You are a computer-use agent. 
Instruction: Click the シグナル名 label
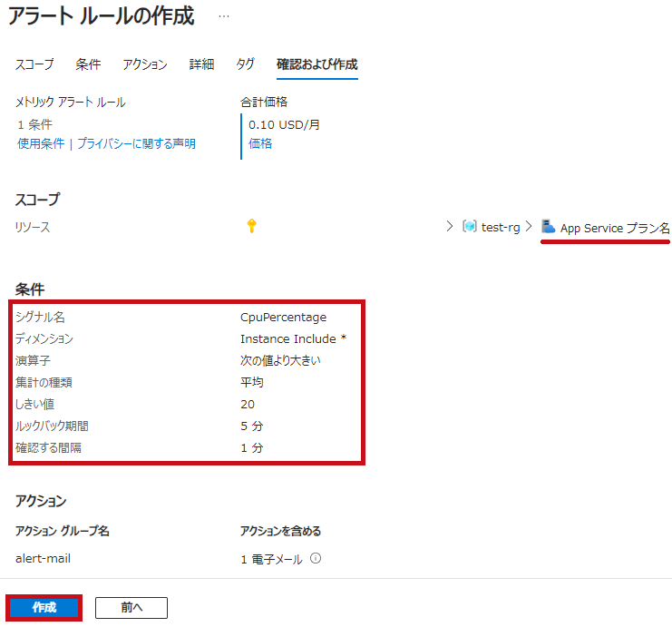tap(40, 317)
